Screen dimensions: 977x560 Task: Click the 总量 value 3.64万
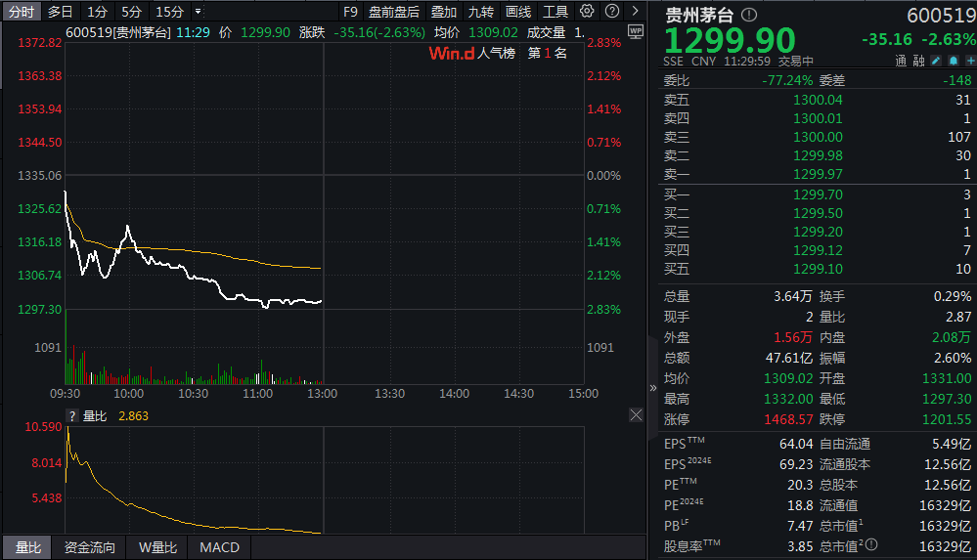pyautogui.click(x=792, y=296)
